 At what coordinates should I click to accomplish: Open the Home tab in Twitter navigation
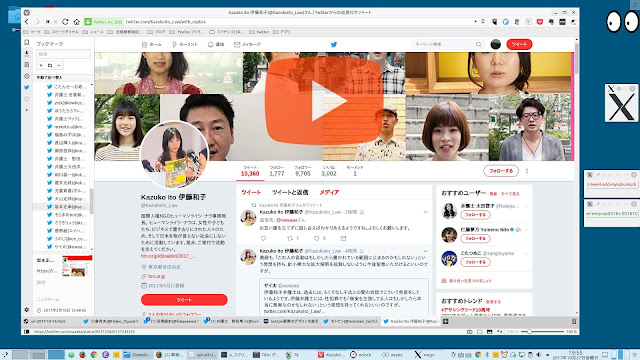coord(151,44)
